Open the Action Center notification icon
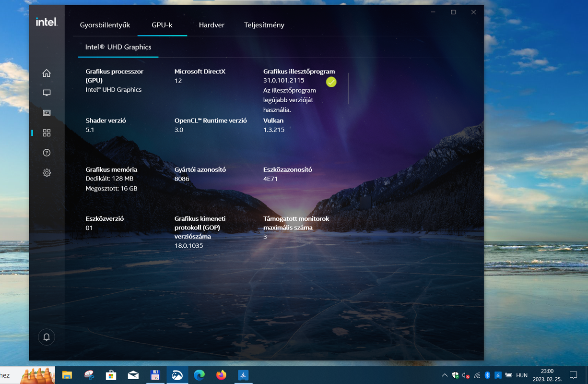 573,375
